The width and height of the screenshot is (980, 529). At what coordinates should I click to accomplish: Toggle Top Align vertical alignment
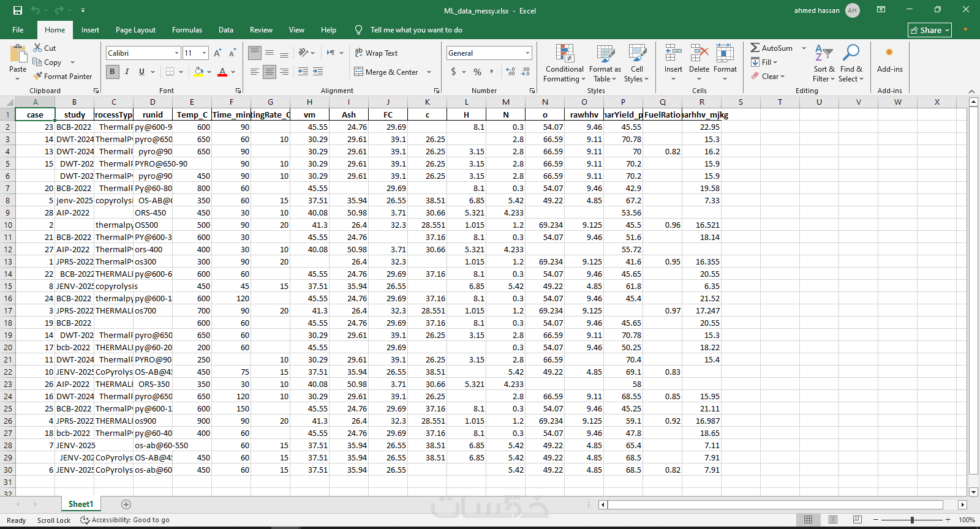pyautogui.click(x=255, y=53)
